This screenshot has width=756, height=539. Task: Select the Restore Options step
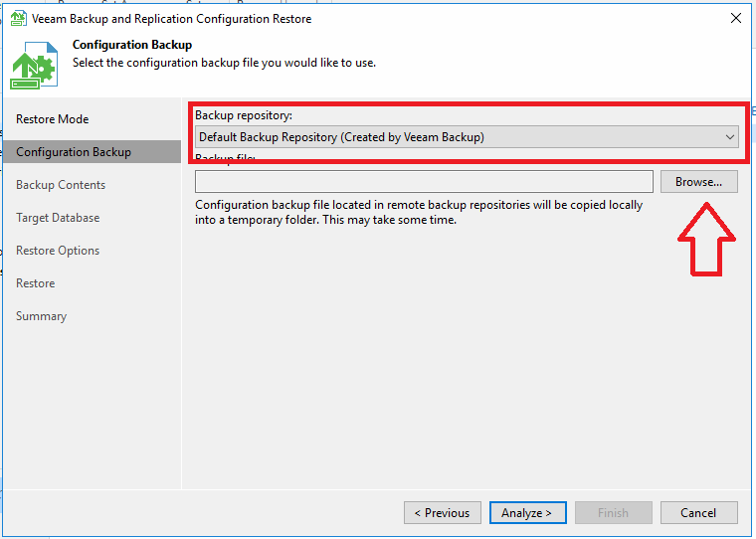point(58,251)
